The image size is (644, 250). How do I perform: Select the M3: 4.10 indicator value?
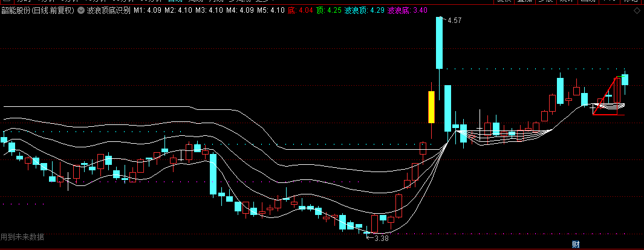(209, 11)
